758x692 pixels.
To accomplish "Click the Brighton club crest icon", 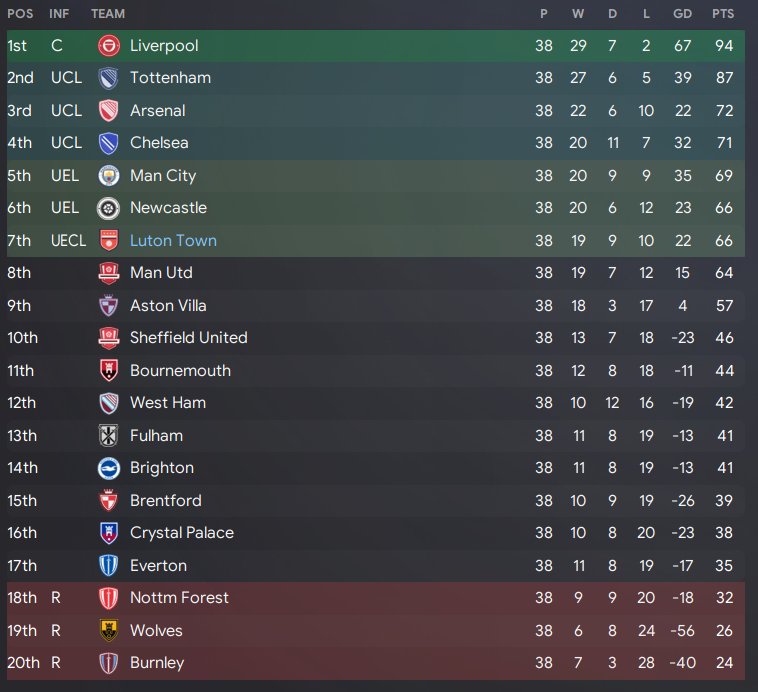I will (109, 468).
